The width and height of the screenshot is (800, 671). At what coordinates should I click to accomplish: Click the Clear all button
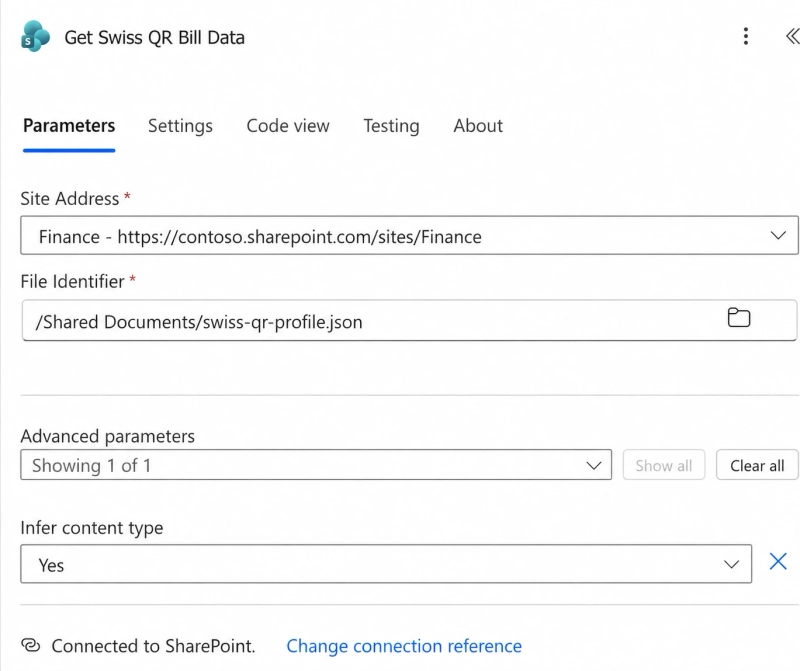tap(757, 465)
